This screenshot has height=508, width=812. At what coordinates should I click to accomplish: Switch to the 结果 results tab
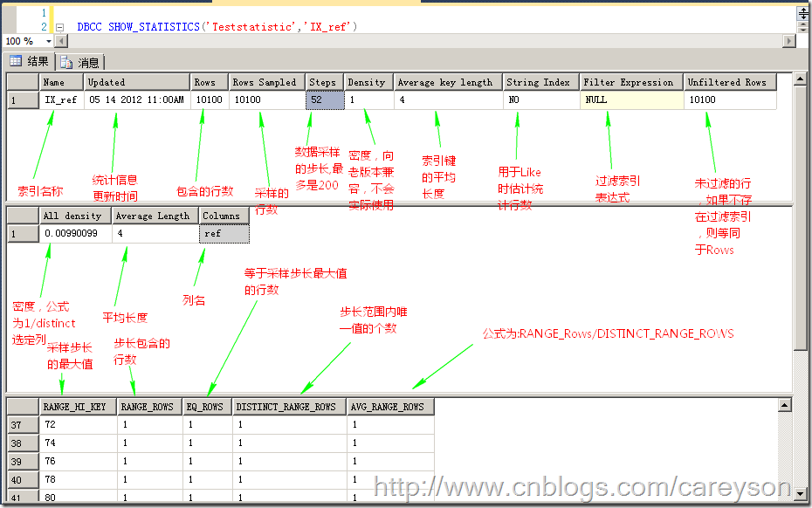pyautogui.click(x=29, y=61)
